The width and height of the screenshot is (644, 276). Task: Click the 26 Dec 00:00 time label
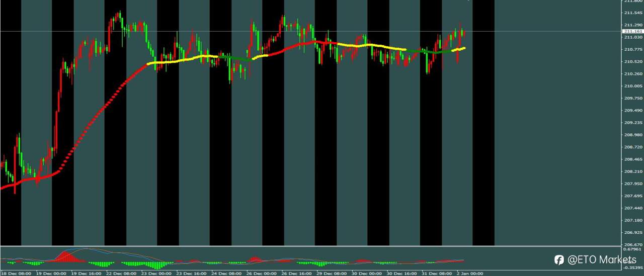(x=262, y=273)
